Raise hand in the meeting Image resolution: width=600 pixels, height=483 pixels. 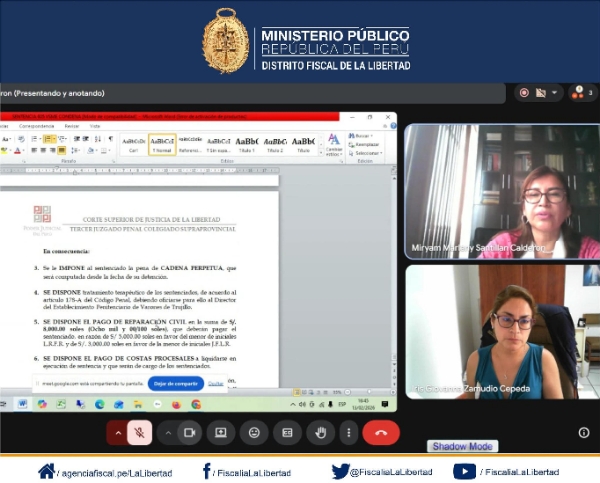pyautogui.click(x=320, y=433)
